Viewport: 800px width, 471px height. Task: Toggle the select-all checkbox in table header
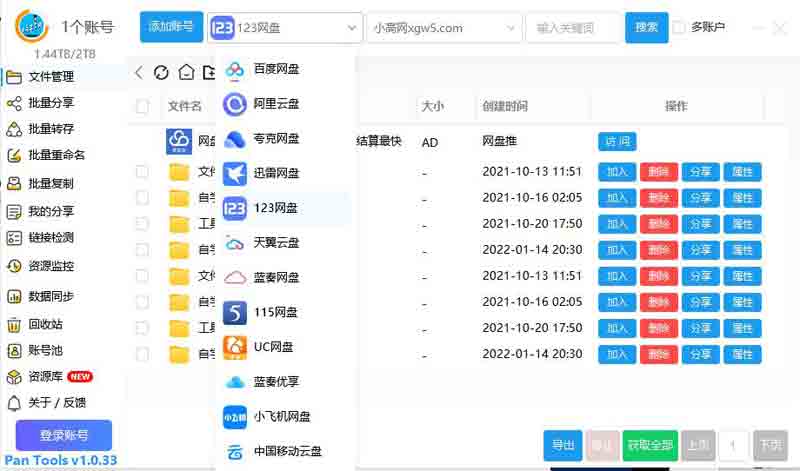(142, 106)
